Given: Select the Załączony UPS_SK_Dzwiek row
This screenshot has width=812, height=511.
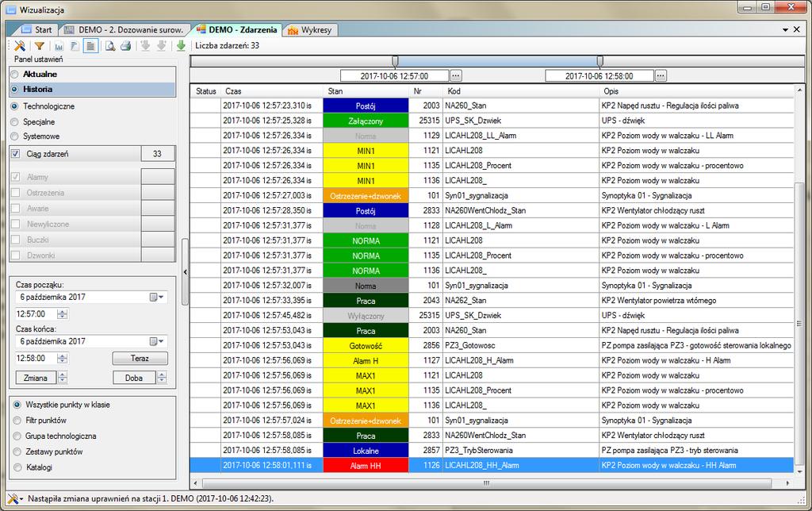Looking at the screenshot, I should pos(492,121).
